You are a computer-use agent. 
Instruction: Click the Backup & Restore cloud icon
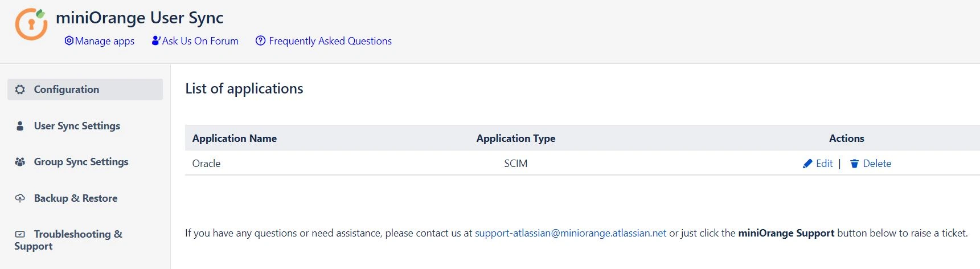click(20, 198)
